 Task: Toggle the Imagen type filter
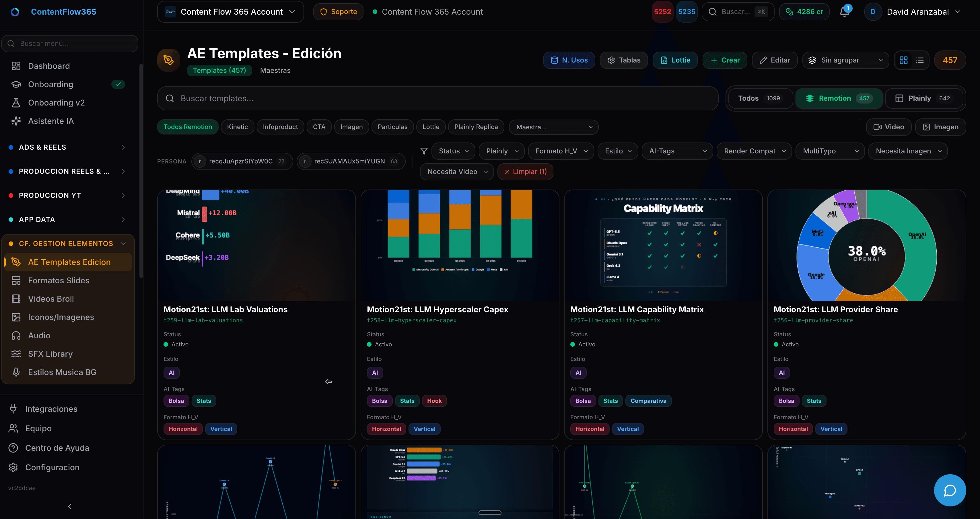(940, 127)
